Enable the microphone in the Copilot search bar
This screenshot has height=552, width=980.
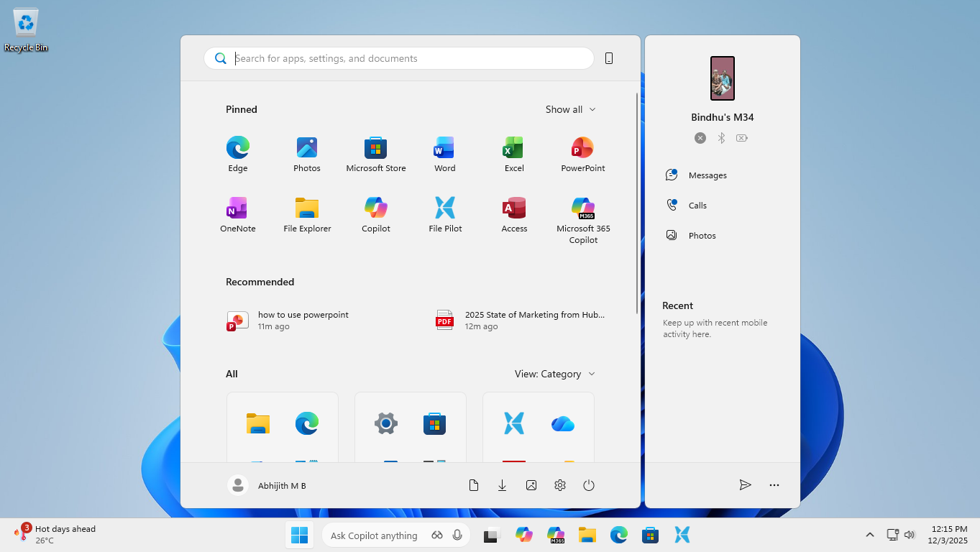[457, 535]
